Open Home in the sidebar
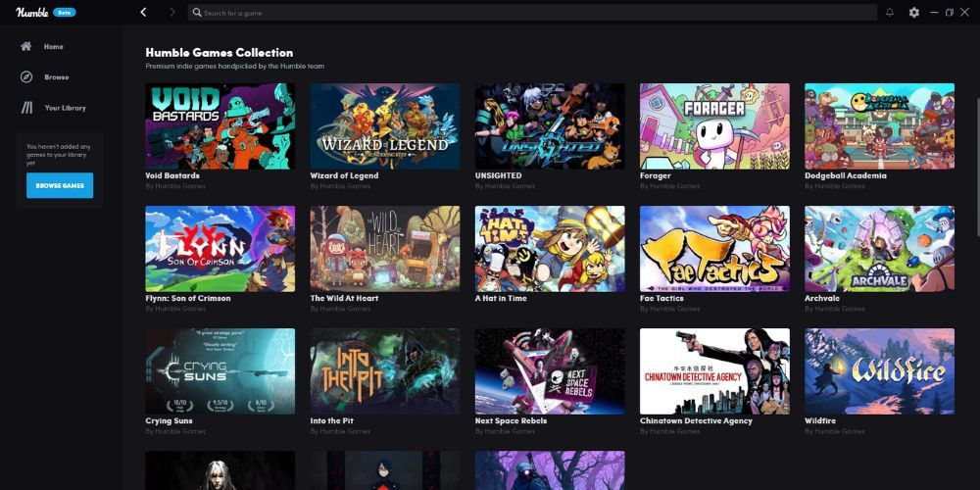 tap(53, 47)
